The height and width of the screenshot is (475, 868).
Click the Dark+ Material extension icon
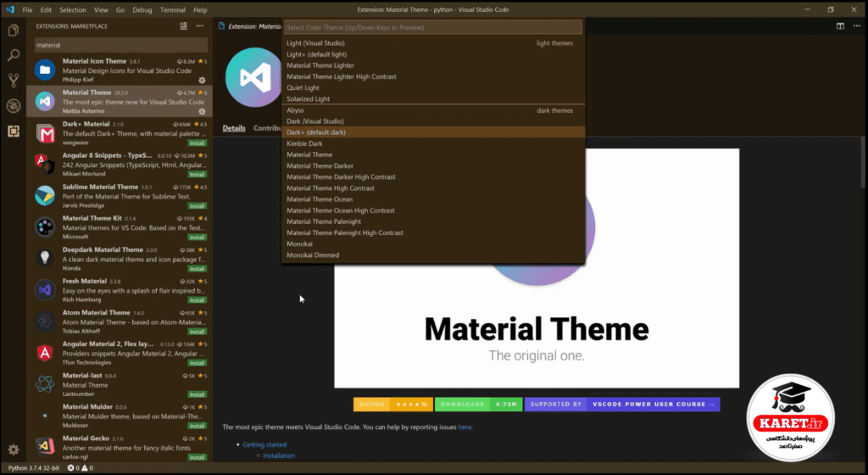(45, 133)
